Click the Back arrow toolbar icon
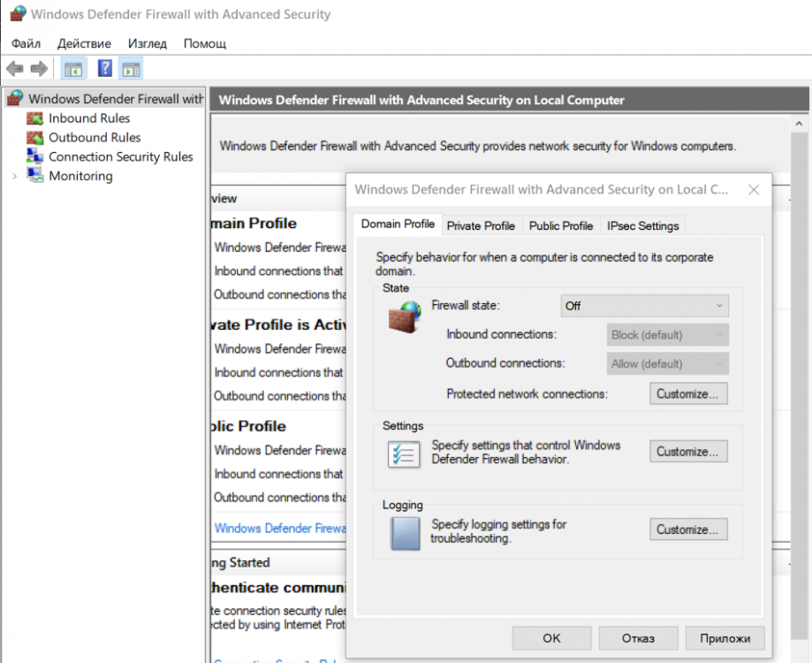The height and width of the screenshot is (663, 812). pyautogui.click(x=15, y=68)
